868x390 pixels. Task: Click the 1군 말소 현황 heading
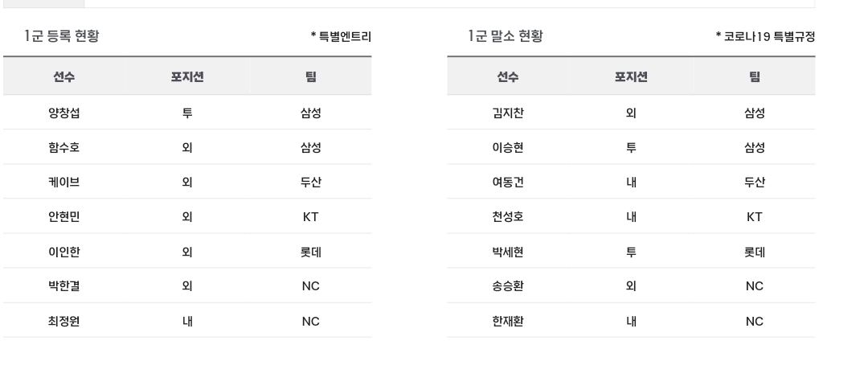pos(506,36)
